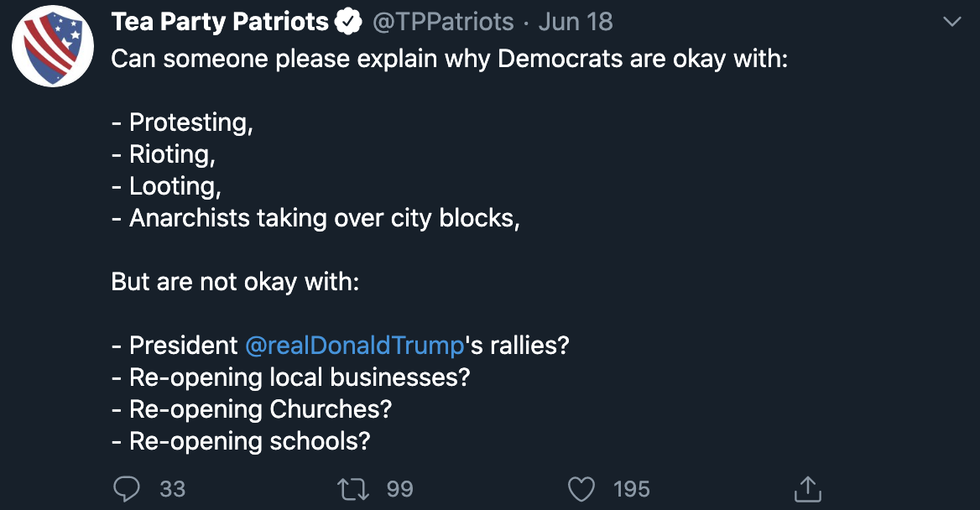Viewport: 980px width, 510px height.
Task: Open the @realDonaldTrump mention link
Action: [354, 346]
